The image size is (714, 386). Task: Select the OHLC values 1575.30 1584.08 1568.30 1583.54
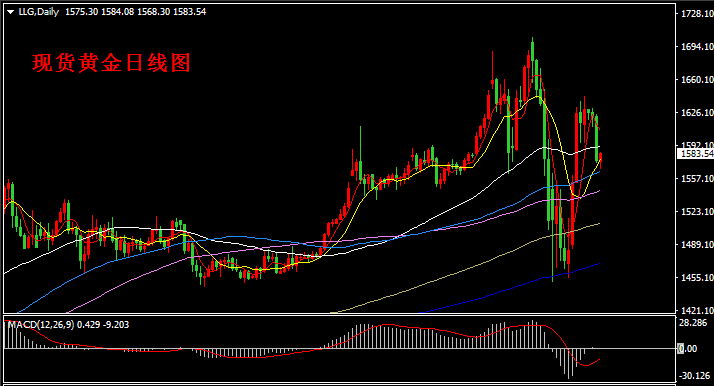click(136, 12)
